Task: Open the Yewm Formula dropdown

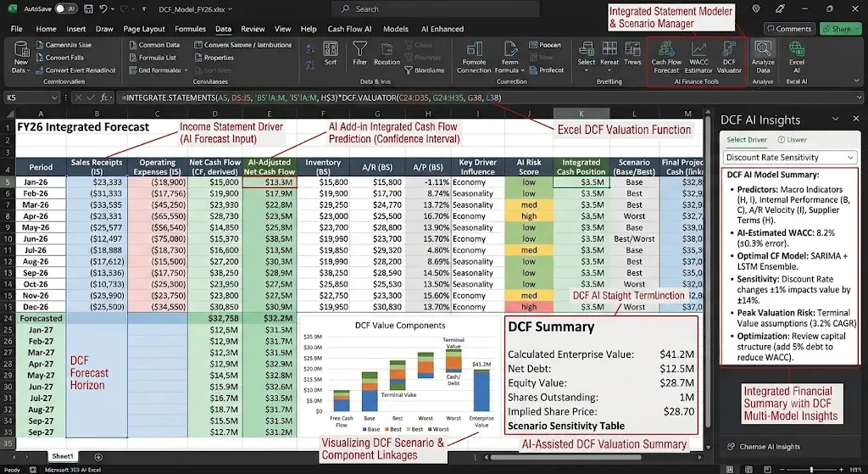Action: [x=509, y=57]
